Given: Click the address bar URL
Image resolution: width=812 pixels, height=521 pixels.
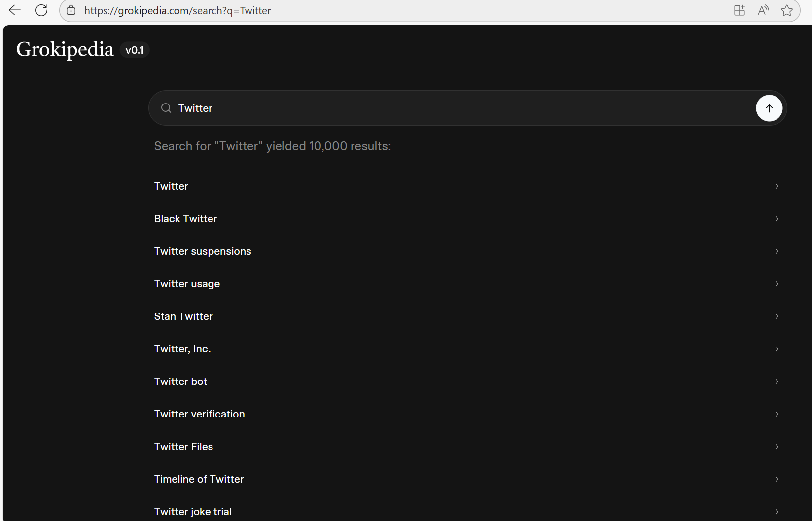Looking at the screenshot, I should coord(177,11).
